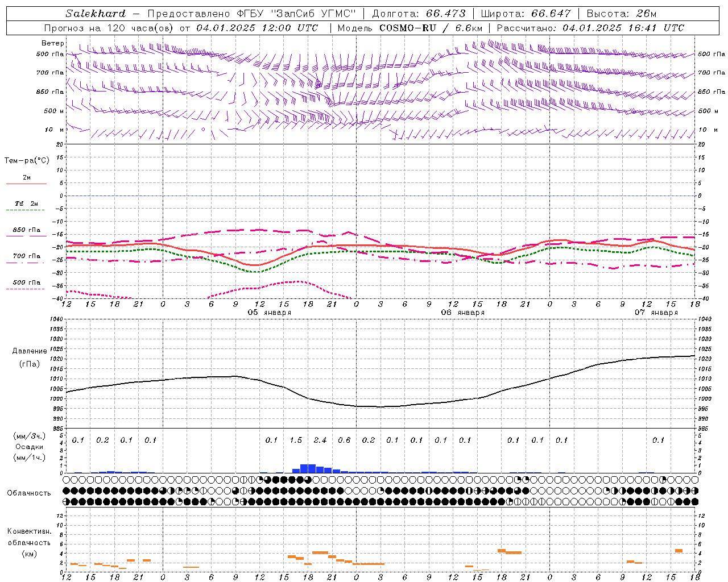Click the (мм/3ч.) units label
This screenshot has width=728, height=582.
(x=30, y=436)
